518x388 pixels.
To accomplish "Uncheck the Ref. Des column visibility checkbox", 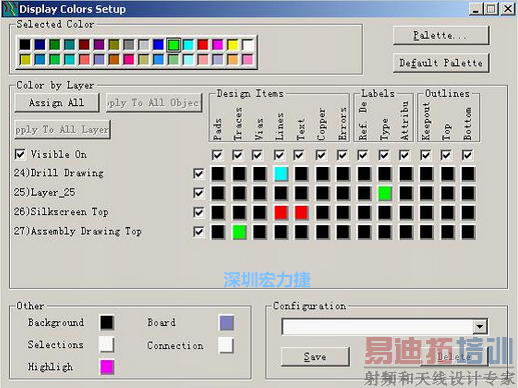I will click(x=363, y=155).
